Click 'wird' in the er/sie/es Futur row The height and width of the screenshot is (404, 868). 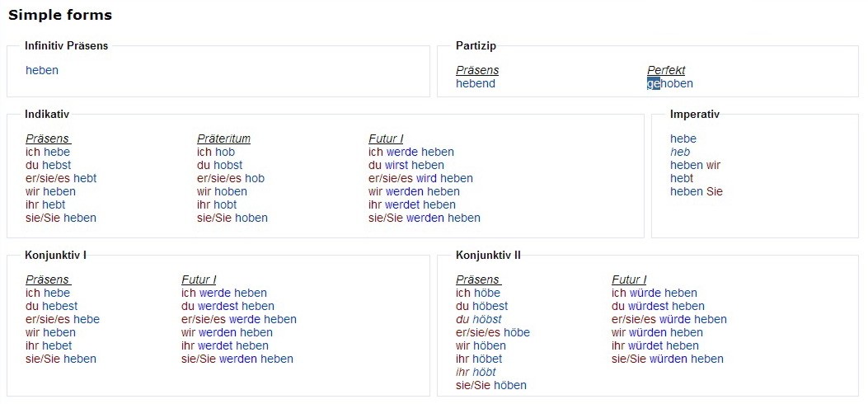(426, 178)
